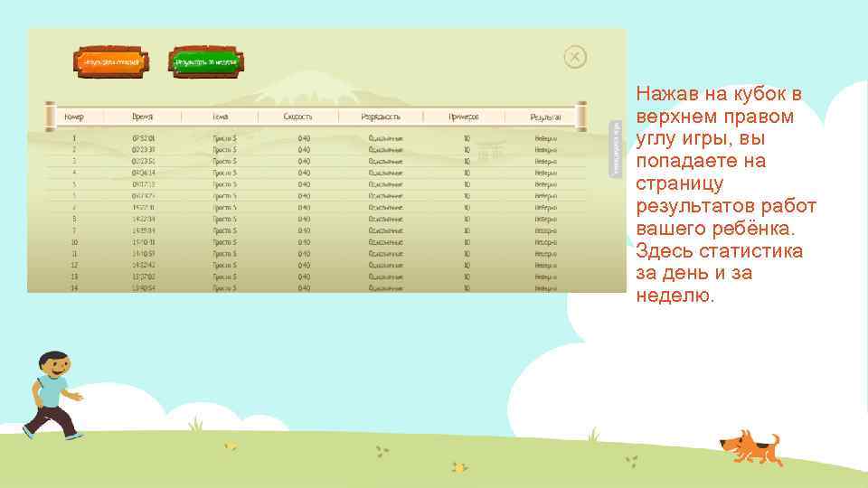Select row number 2 in the results table

[x=316, y=150]
